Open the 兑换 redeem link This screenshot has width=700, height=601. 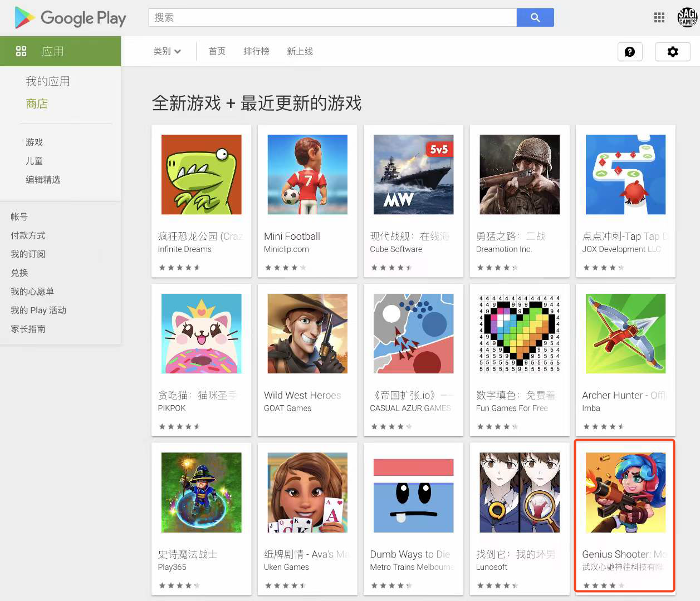click(19, 273)
